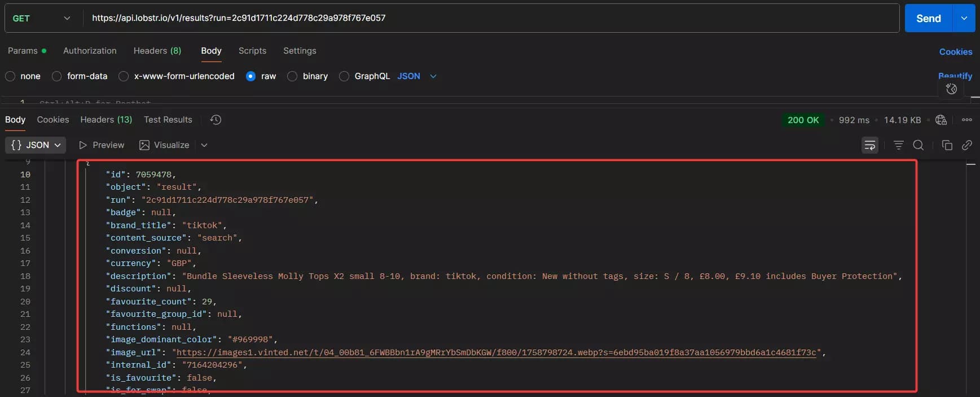Click the "favourite_count": 29 line

[x=161, y=302]
